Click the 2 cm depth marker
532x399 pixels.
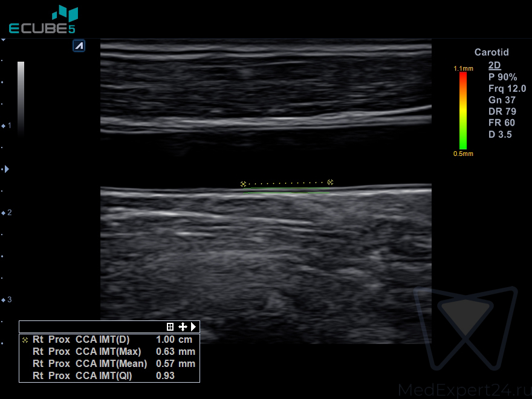pyautogui.click(x=7, y=213)
